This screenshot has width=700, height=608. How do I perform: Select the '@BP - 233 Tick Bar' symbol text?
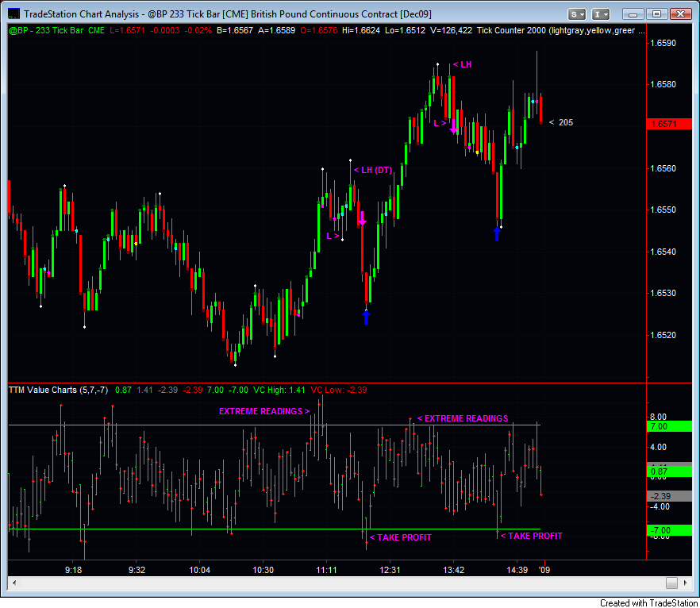pos(46,30)
